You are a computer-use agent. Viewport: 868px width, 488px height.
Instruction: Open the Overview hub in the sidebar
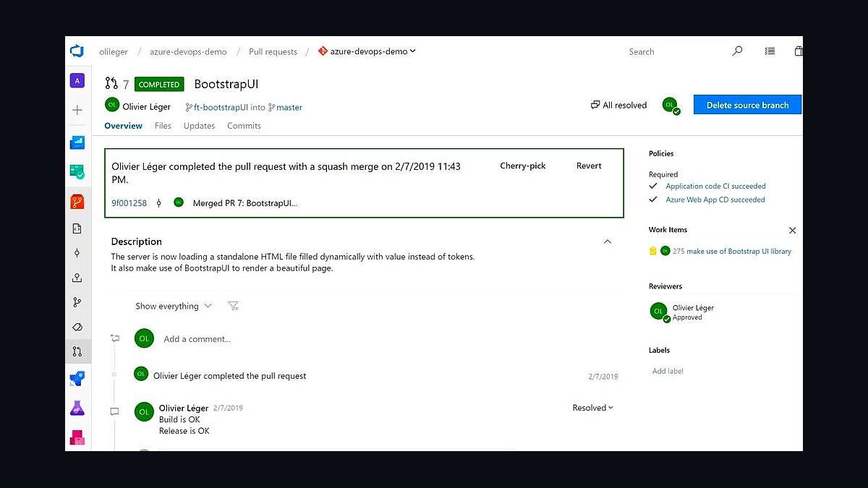[77, 142]
